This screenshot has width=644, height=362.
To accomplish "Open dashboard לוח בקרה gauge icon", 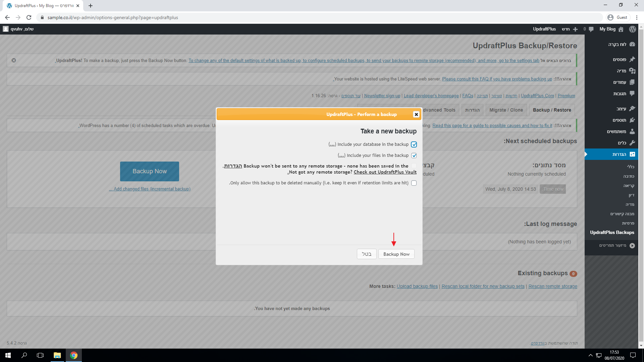I will tap(632, 44).
